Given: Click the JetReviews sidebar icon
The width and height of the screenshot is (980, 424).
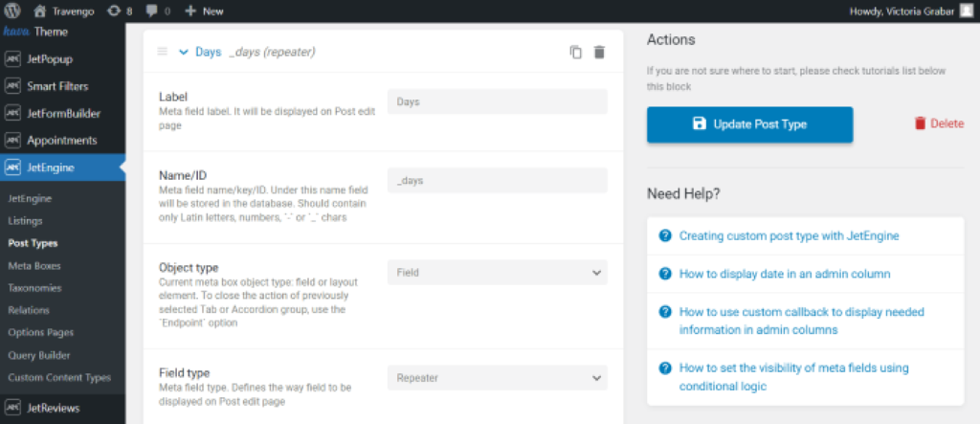Looking at the screenshot, I should 12,408.
